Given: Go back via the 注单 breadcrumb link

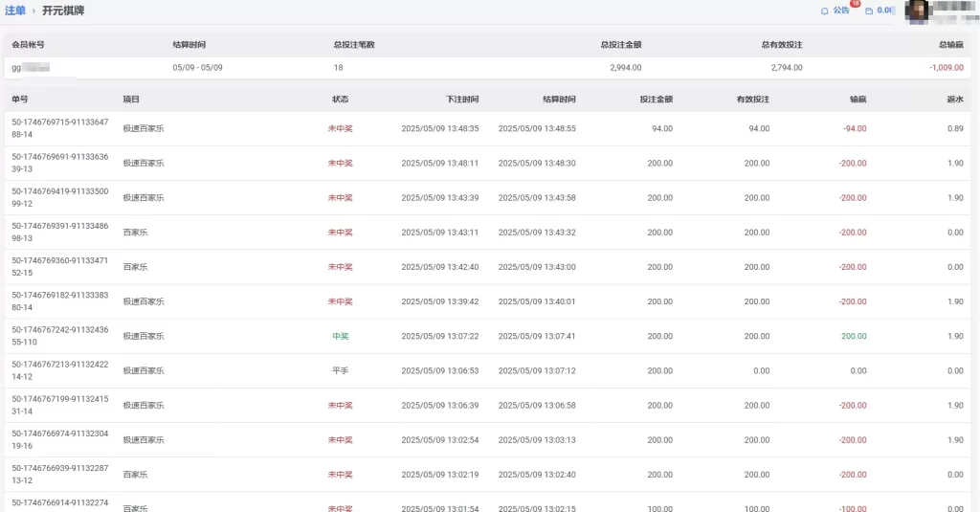Looking at the screenshot, I should (x=15, y=11).
